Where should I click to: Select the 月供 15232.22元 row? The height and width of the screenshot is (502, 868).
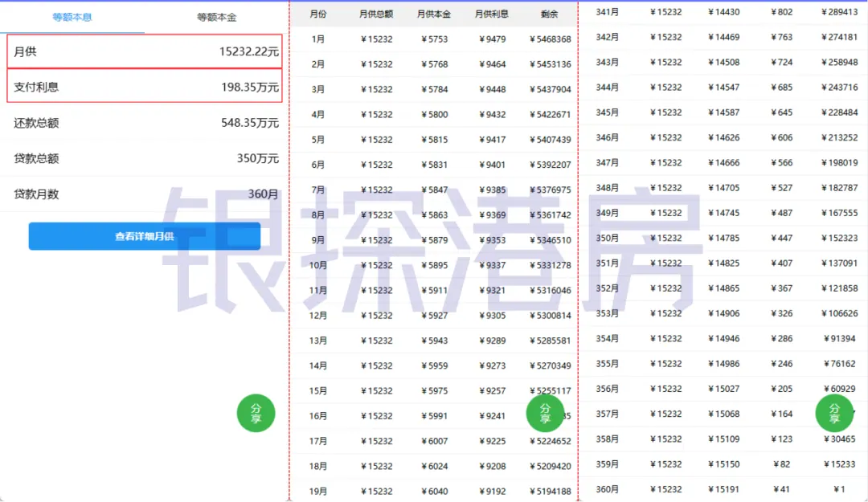(145, 51)
